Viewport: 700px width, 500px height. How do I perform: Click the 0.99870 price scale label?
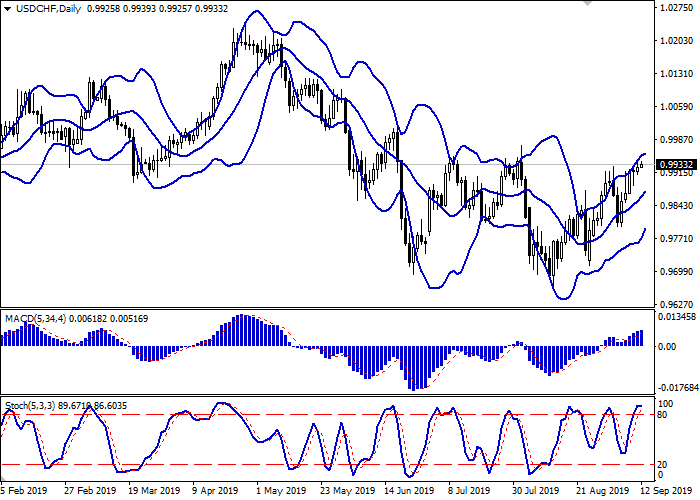pyautogui.click(x=677, y=140)
